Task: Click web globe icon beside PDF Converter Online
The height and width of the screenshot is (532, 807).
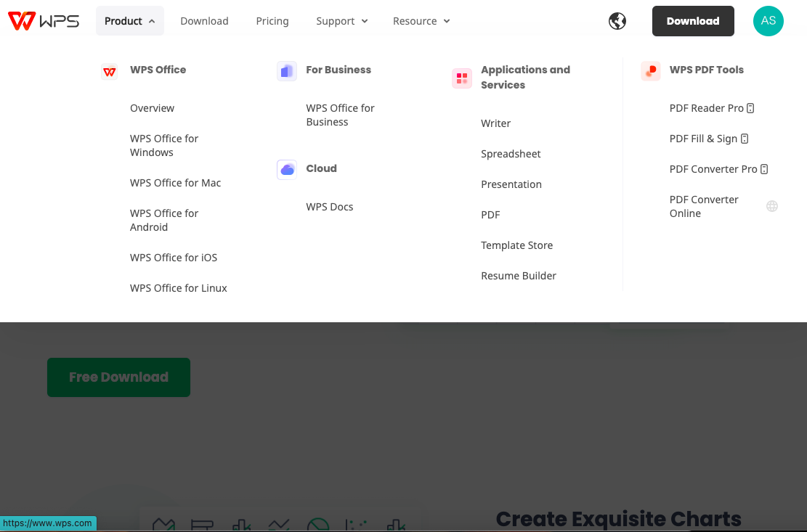Action: [771, 206]
